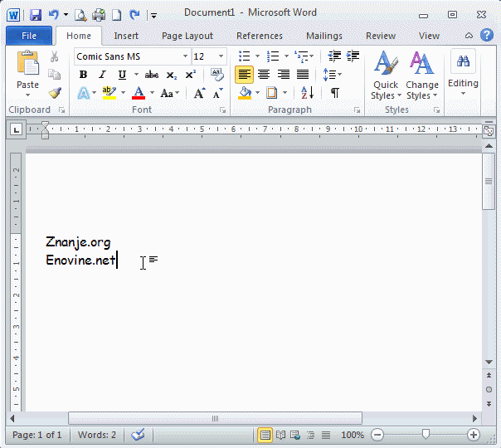Open the Page Layout tab
The width and height of the screenshot is (501, 448).
(187, 36)
